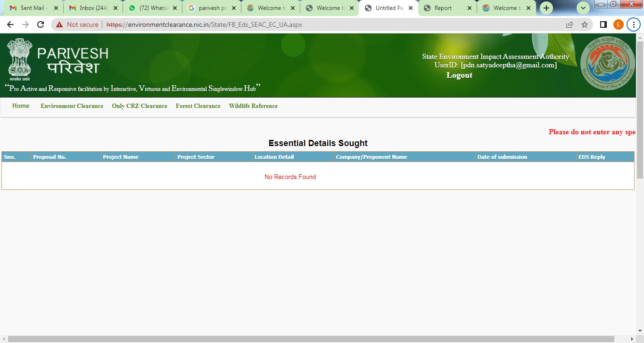Click the browser back navigation arrow
644x343 pixels.
click(9, 24)
